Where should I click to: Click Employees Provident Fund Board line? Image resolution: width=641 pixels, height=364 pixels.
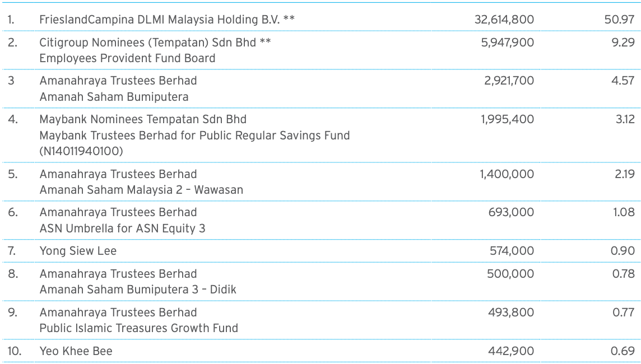[127, 58]
